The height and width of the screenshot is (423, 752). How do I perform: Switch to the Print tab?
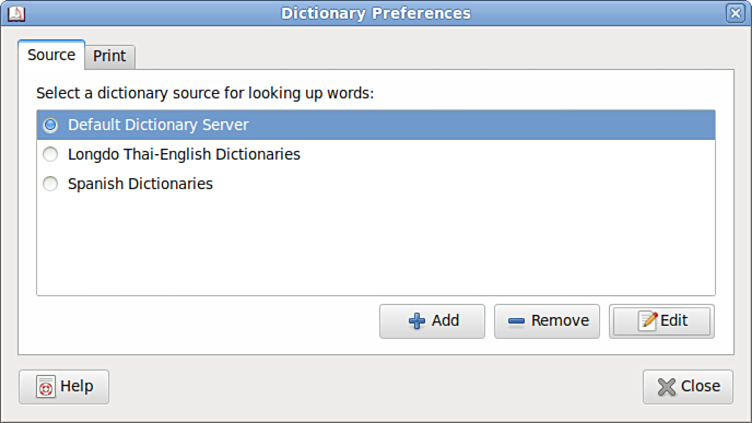(x=110, y=56)
